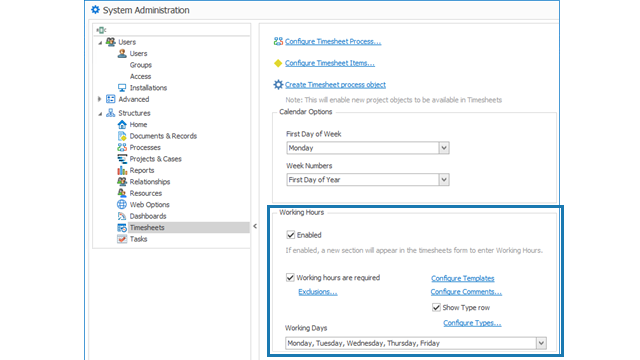Click the Dashboards icon
The height and width of the screenshot is (360, 640).
point(122,216)
